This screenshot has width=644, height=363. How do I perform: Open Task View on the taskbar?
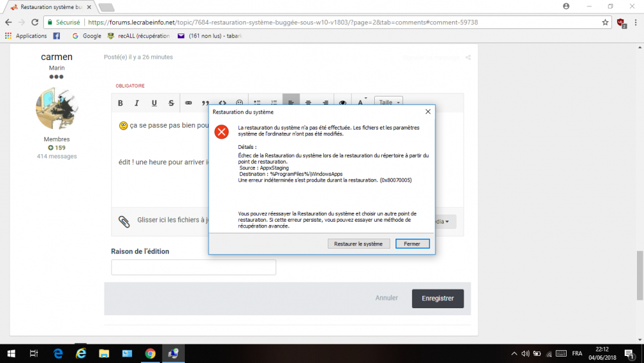(34, 353)
